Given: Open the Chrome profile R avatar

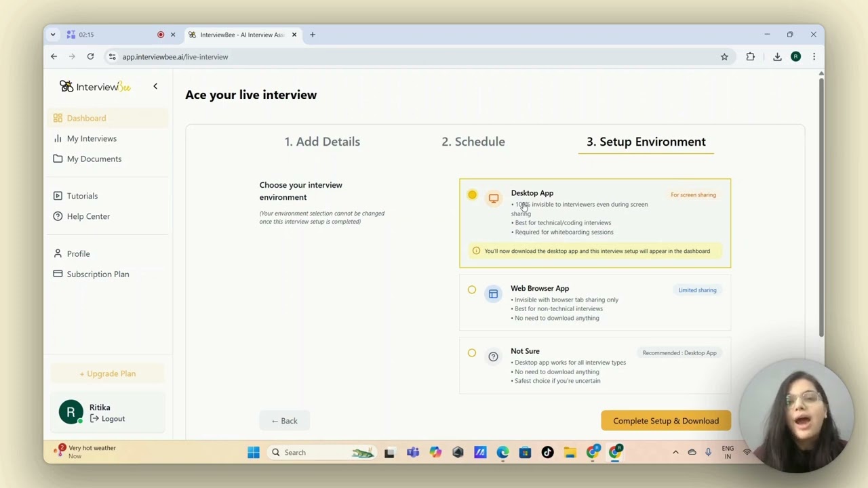Looking at the screenshot, I should coord(795,57).
